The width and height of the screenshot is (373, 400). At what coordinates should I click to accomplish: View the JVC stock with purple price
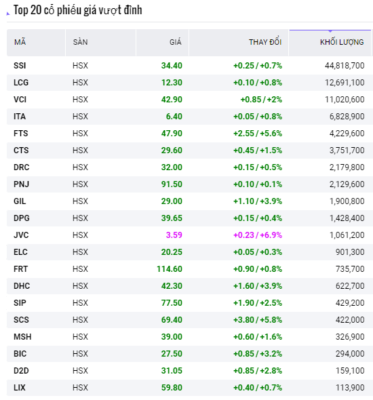[x=21, y=235]
